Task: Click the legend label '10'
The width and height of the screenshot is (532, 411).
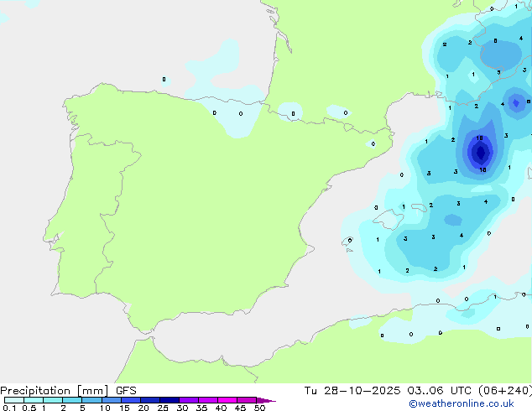Action: tap(105, 408)
